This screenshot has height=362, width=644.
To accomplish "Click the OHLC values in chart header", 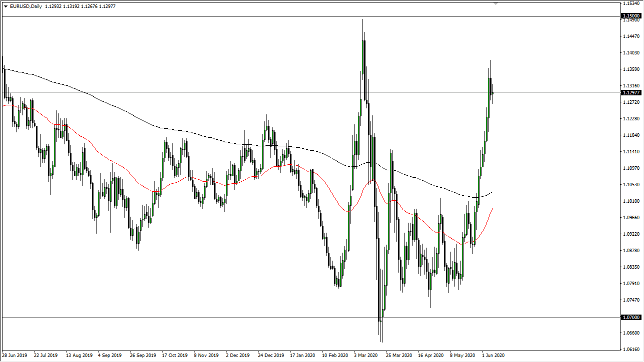I will coord(80,6).
